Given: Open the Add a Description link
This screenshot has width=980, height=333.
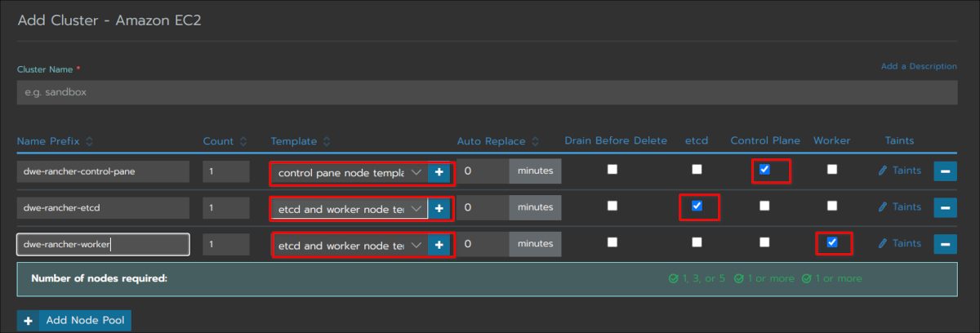Looking at the screenshot, I should tap(919, 66).
